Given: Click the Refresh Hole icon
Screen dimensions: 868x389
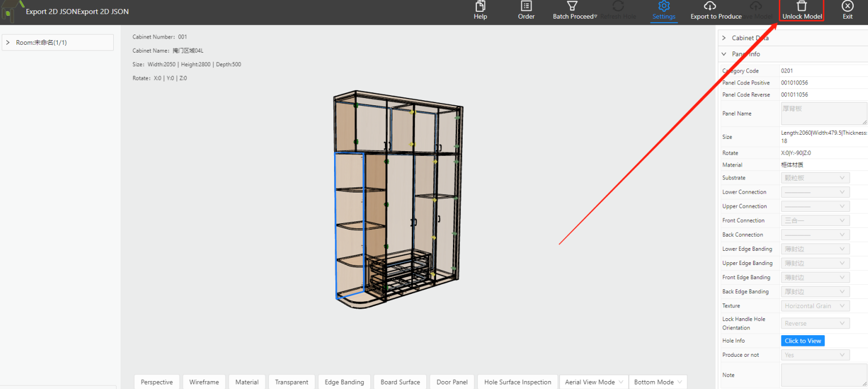Looking at the screenshot, I should (618, 6).
